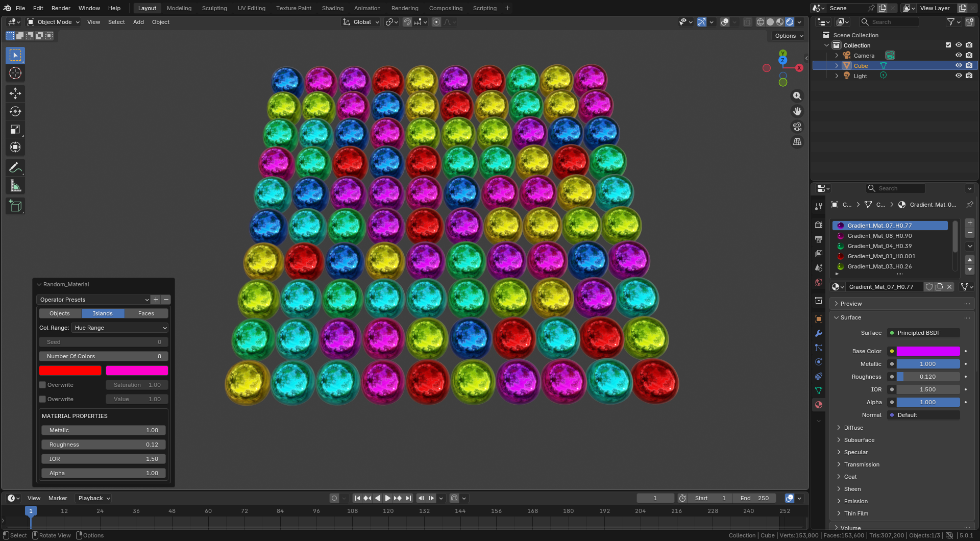Pick the Add Cube tool
This screenshot has width=980, height=541.
[15, 206]
